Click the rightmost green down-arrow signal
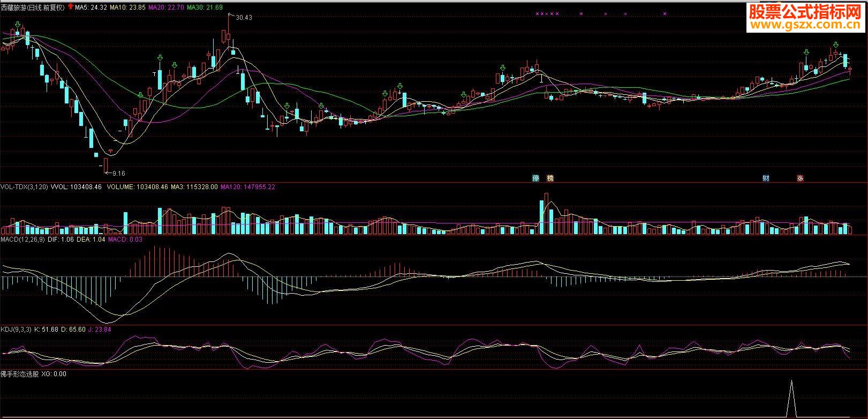Viewport: 868px width, 419px height. pos(835,44)
